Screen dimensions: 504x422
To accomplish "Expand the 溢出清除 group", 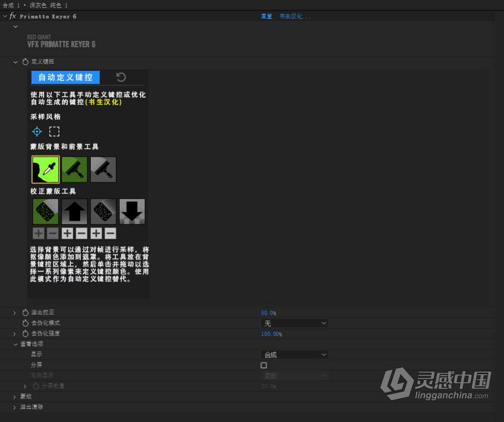I will click(x=15, y=407).
